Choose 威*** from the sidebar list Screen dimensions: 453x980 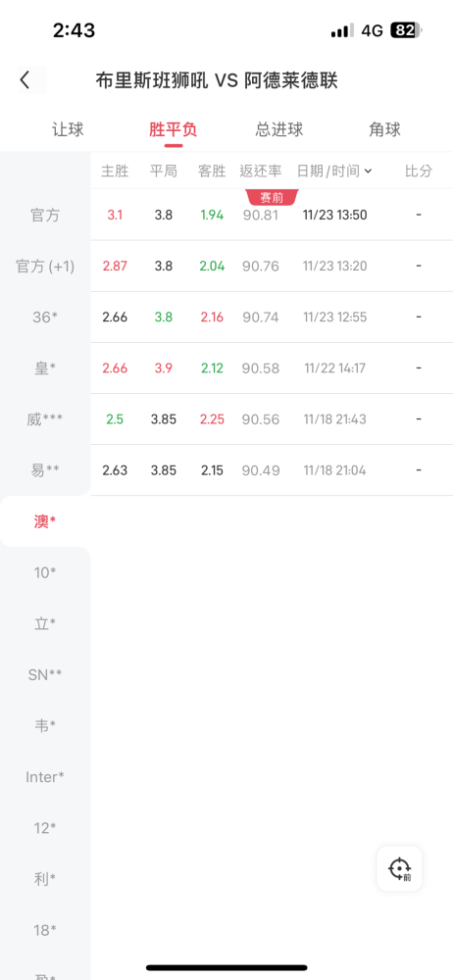[x=45, y=419]
